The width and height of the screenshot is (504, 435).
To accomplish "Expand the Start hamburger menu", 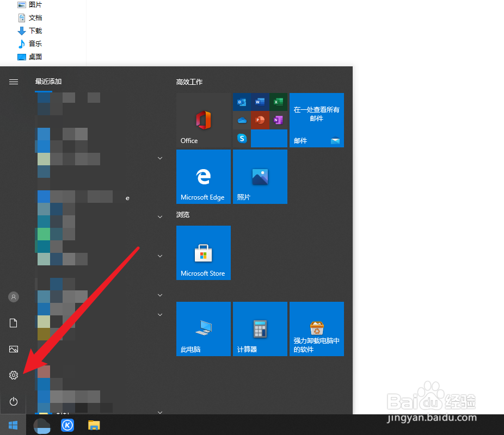I will 14,82.
